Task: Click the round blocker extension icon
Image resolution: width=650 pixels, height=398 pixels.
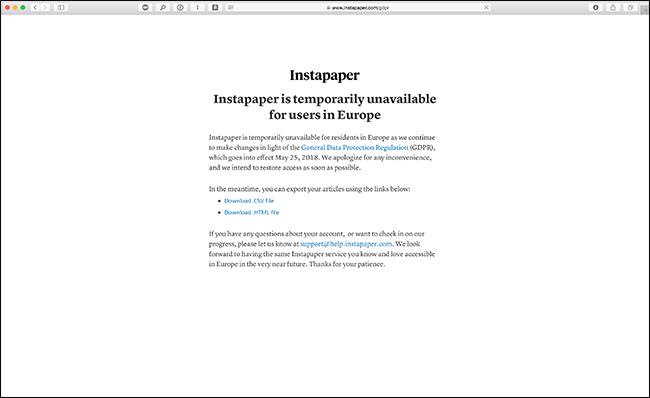Action: [x=146, y=7]
